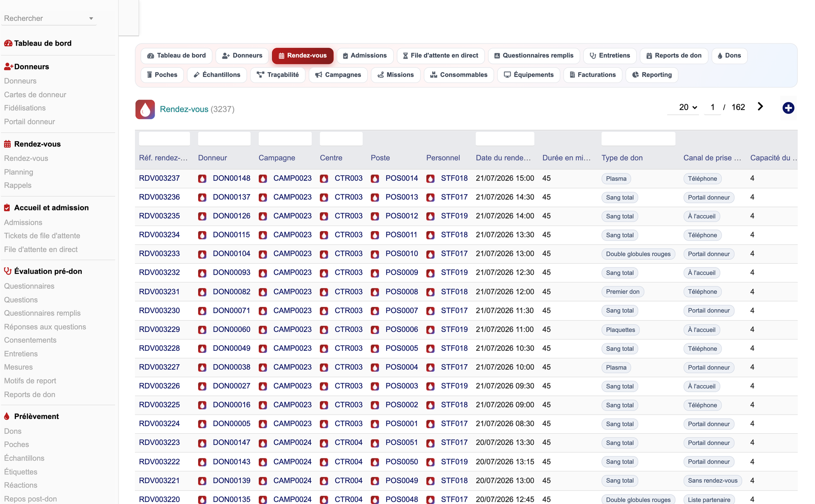Go to next page with the chevron arrow
This screenshot has width=815, height=504.
[x=760, y=107]
